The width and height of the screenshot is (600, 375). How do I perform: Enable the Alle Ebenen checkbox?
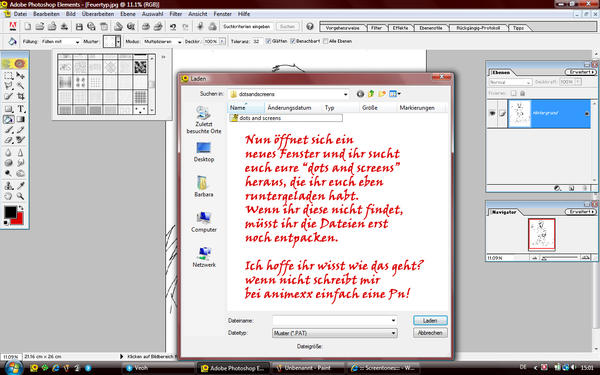[326, 41]
